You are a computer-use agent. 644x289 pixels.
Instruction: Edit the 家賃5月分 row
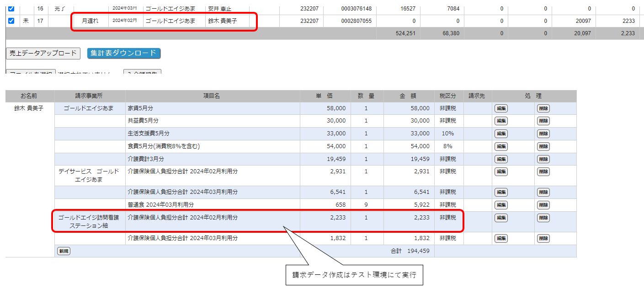coord(501,108)
